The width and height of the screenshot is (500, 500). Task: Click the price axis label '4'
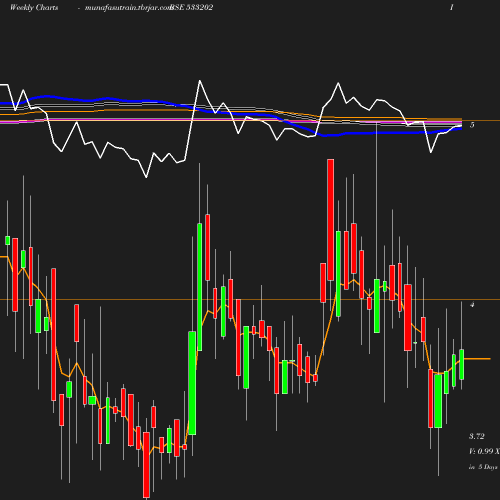point(472,304)
